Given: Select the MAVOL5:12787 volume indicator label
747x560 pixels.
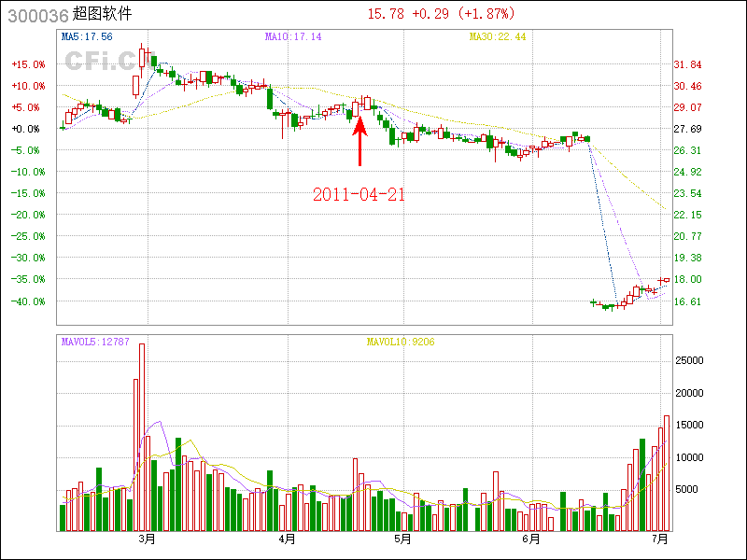Looking at the screenshot, I should click(93, 342).
